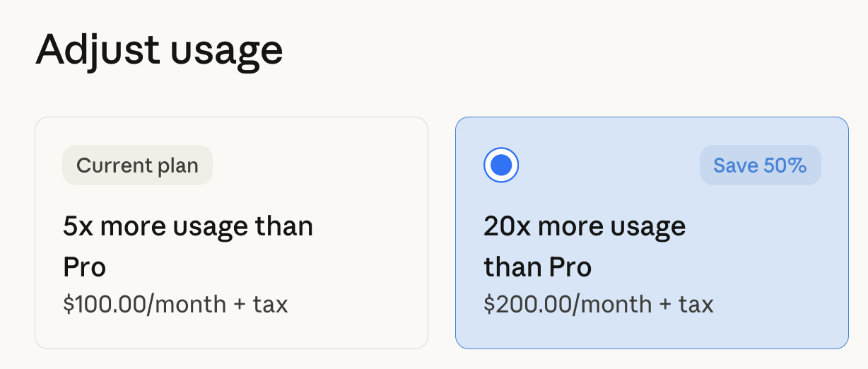This screenshot has width=868, height=369.
Task: Click the Adjust usage heading
Action: (x=159, y=50)
